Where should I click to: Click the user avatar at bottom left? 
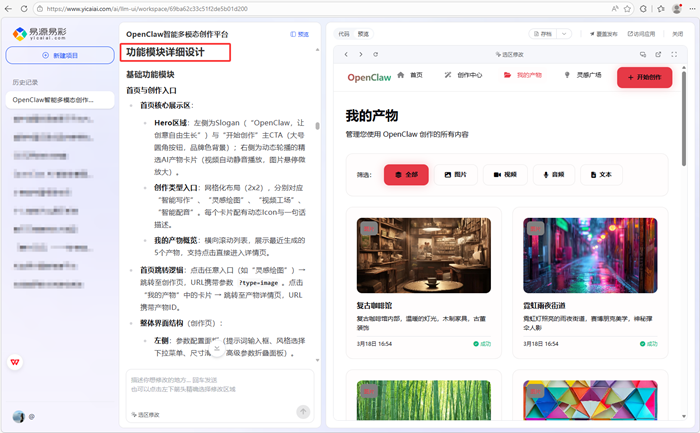[18, 416]
